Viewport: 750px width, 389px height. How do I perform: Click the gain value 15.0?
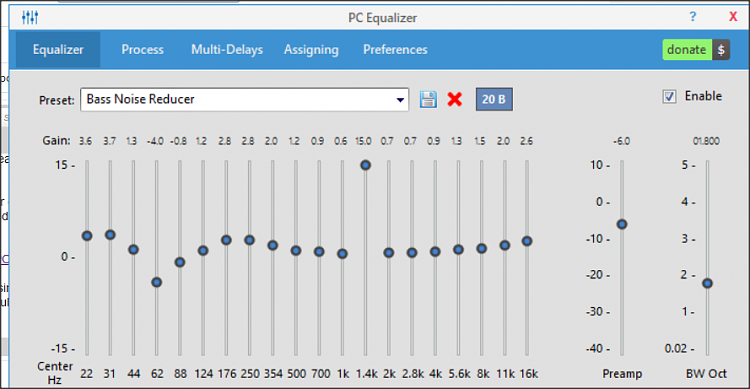[x=363, y=141]
